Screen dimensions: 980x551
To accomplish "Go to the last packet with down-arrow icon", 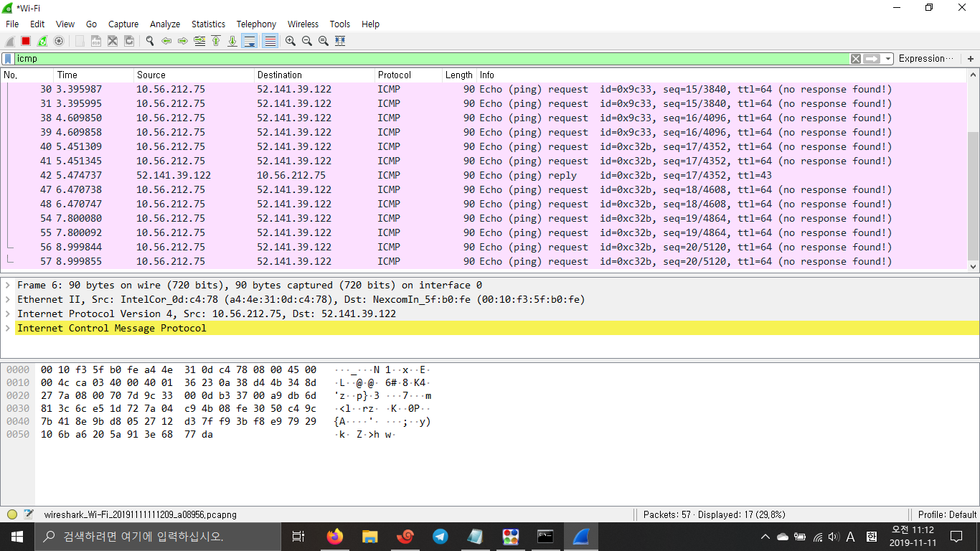I will click(x=232, y=41).
